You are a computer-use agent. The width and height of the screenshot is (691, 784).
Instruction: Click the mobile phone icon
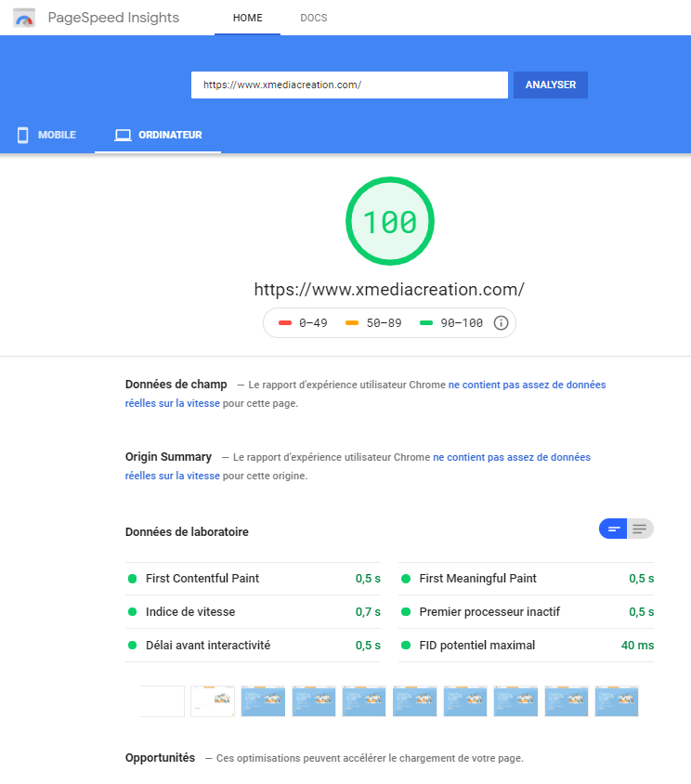(23, 136)
